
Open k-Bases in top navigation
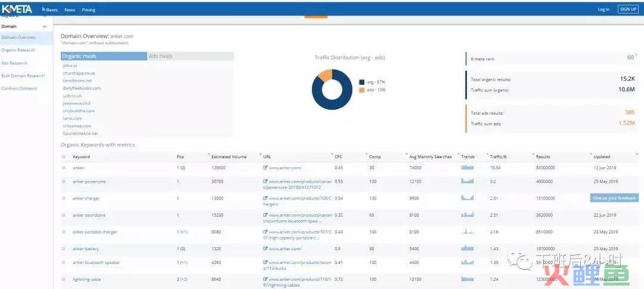50,10
